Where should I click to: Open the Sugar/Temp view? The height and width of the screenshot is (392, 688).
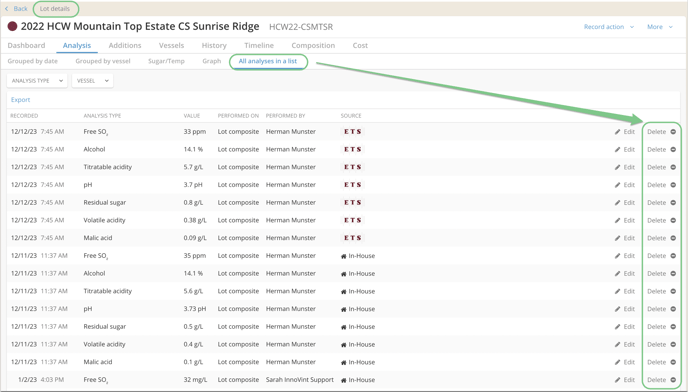pyautogui.click(x=166, y=61)
